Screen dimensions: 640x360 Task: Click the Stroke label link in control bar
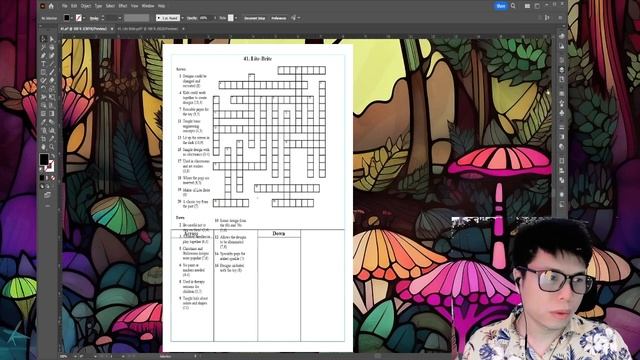[x=94, y=18]
